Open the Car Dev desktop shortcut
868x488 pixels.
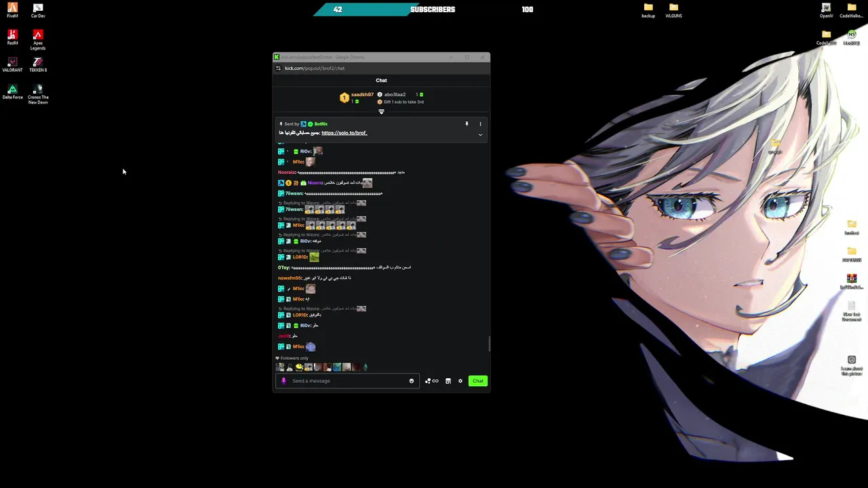[38, 10]
